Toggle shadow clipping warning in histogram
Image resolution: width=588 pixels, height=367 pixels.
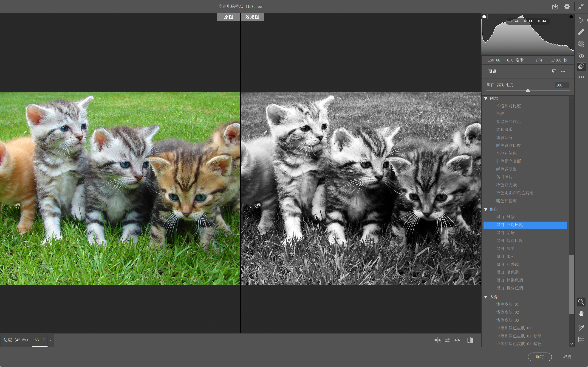pyautogui.click(x=484, y=16)
